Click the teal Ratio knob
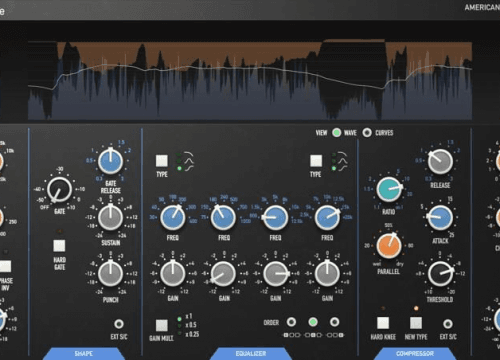Screen dimensions: 500x360 (x=389, y=189)
